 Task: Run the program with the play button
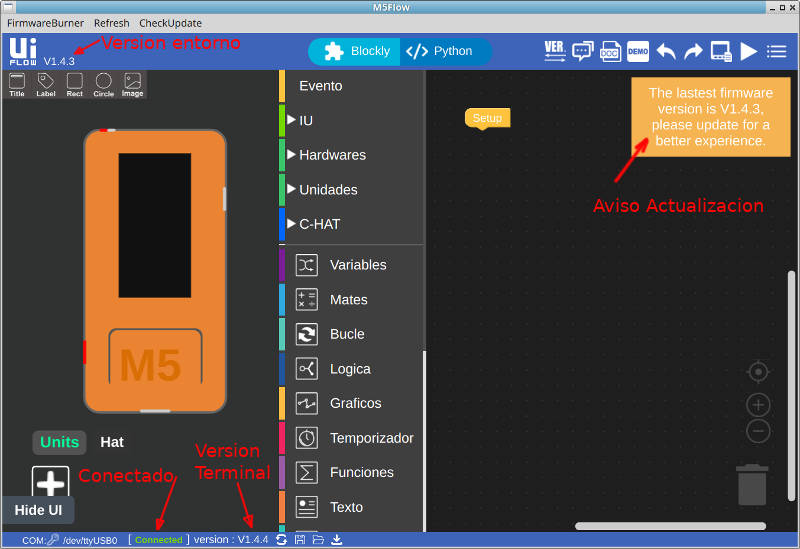pyautogui.click(x=748, y=52)
